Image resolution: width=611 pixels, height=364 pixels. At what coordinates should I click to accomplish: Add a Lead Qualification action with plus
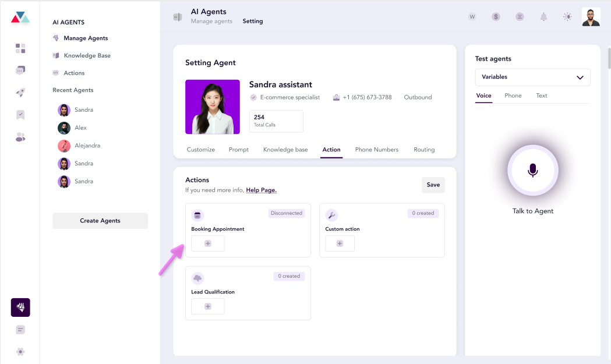(208, 306)
